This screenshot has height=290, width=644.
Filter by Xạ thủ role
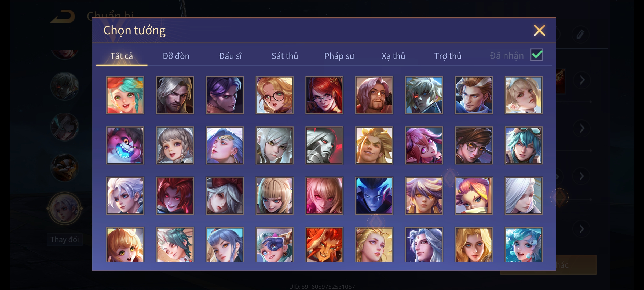point(393,56)
